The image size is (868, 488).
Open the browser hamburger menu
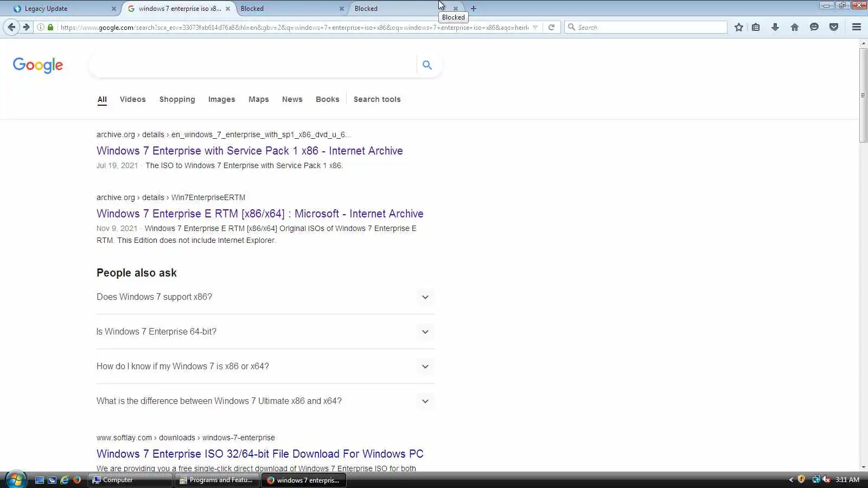pyautogui.click(x=857, y=27)
